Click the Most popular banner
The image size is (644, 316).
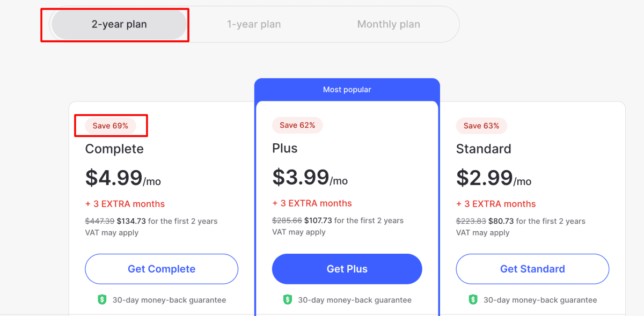pyautogui.click(x=347, y=90)
